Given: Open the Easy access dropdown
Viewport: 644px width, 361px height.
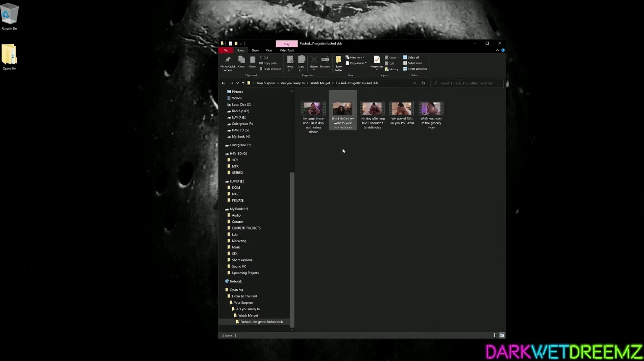Looking at the screenshot, I should point(356,63).
